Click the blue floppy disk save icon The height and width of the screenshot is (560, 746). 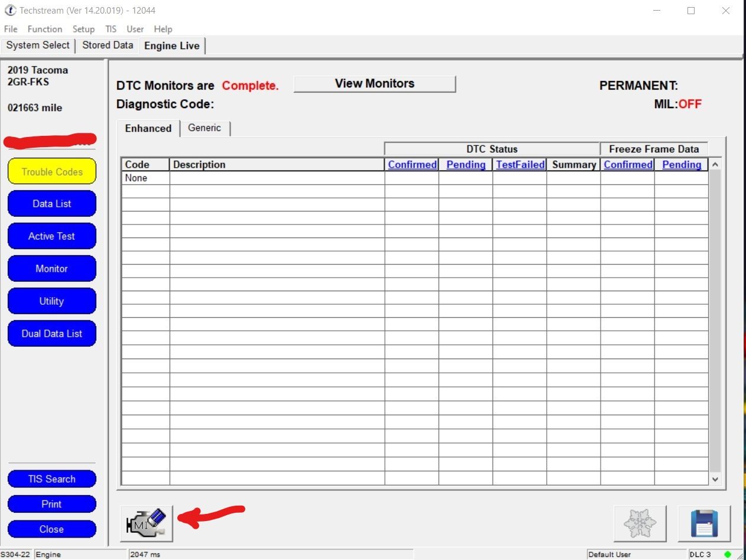coord(704,523)
